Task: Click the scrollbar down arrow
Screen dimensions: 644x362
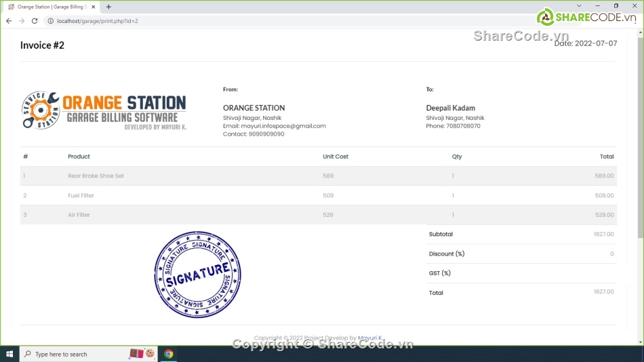Action: coord(641,342)
